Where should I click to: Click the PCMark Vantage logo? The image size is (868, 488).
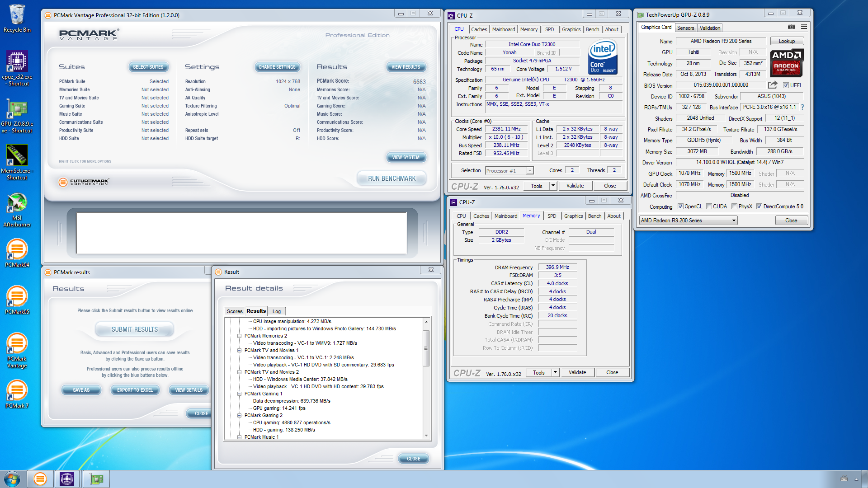pyautogui.click(x=89, y=35)
